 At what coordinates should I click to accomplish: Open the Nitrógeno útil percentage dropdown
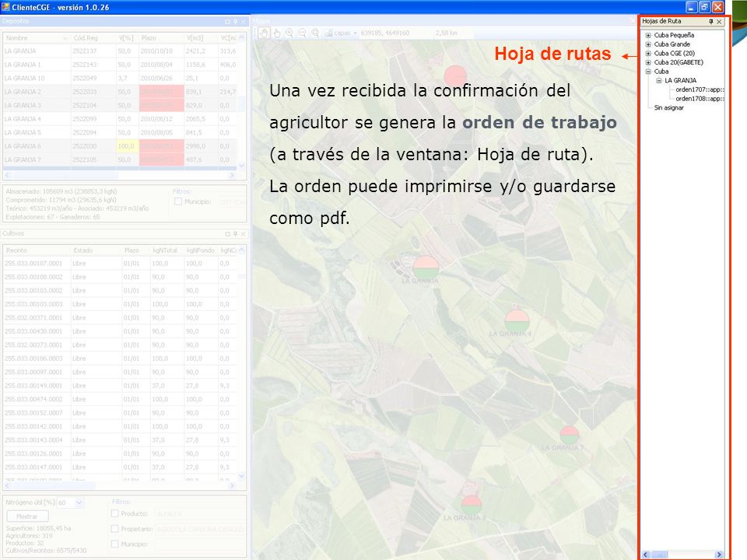point(79,502)
